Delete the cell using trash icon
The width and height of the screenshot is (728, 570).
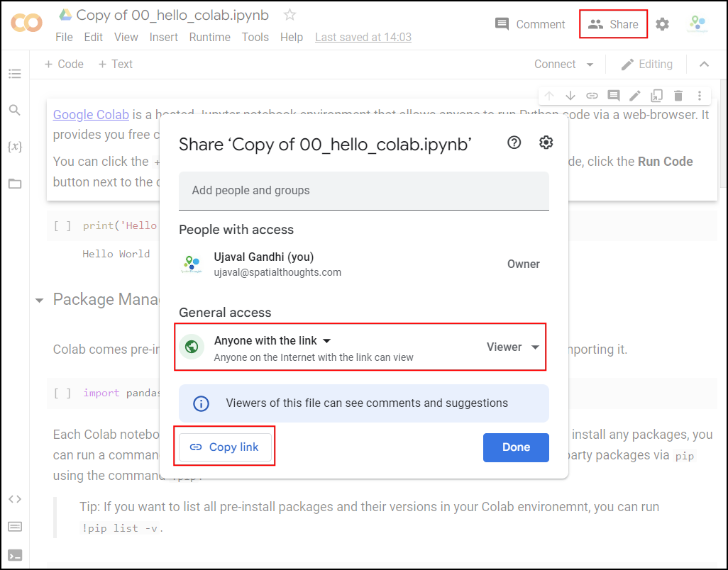coord(678,96)
